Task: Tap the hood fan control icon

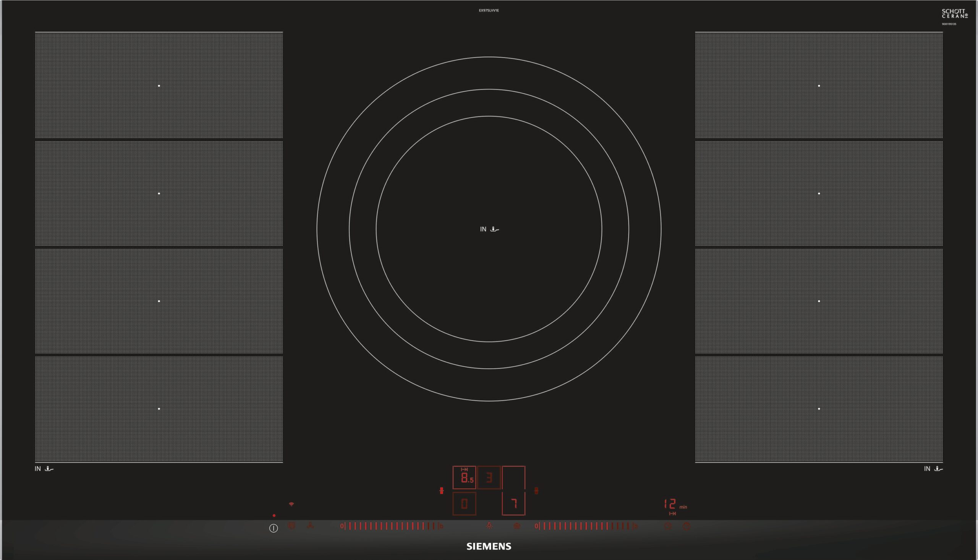Action: [x=310, y=526]
